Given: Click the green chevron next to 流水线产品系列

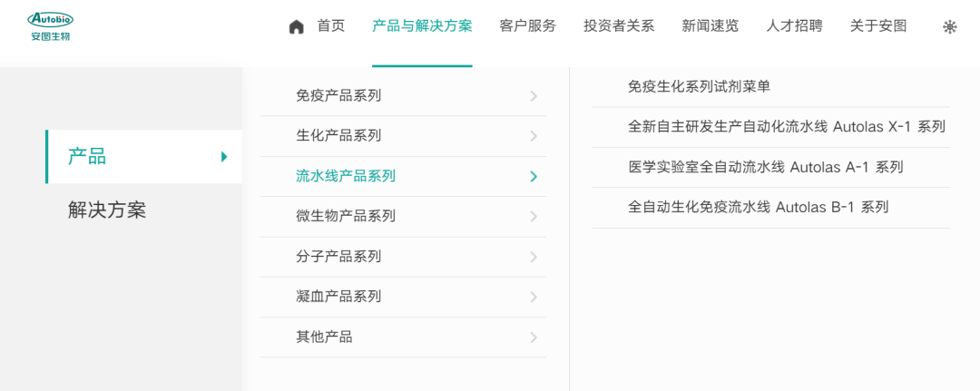Looking at the screenshot, I should click(534, 177).
